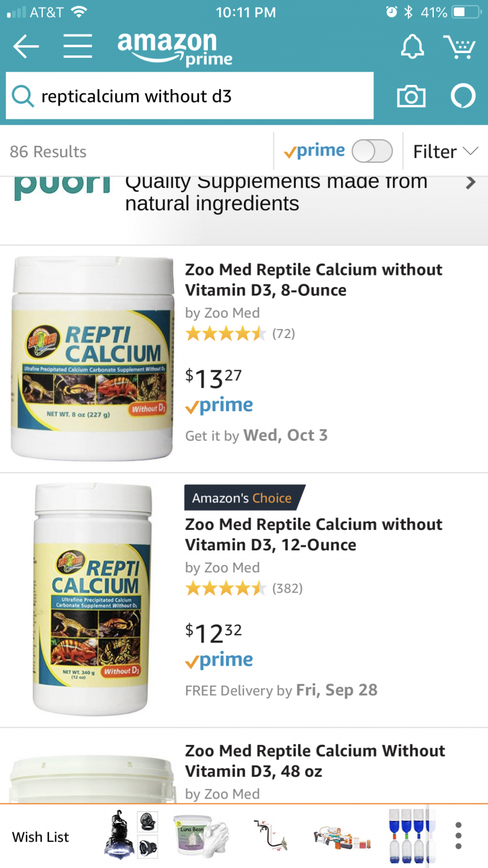Tap the camera search icon

411,96
